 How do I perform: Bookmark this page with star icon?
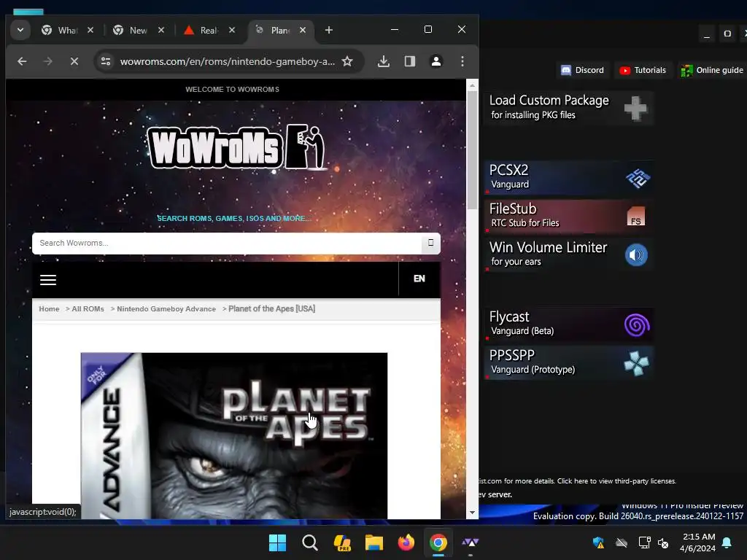click(x=347, y=61)
